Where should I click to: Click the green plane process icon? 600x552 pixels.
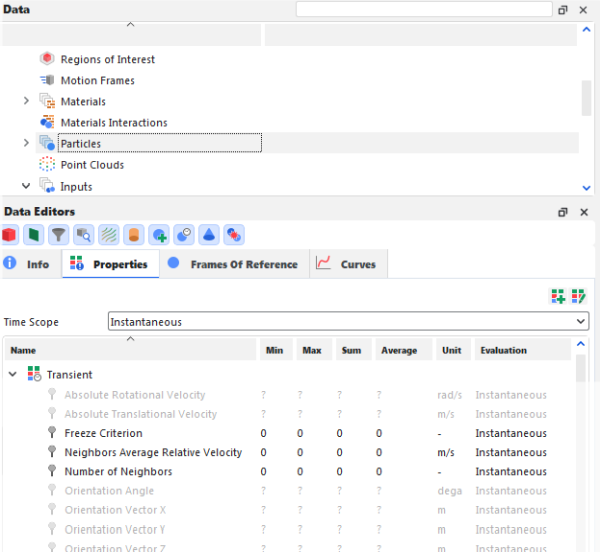click(x=33, y=234)
